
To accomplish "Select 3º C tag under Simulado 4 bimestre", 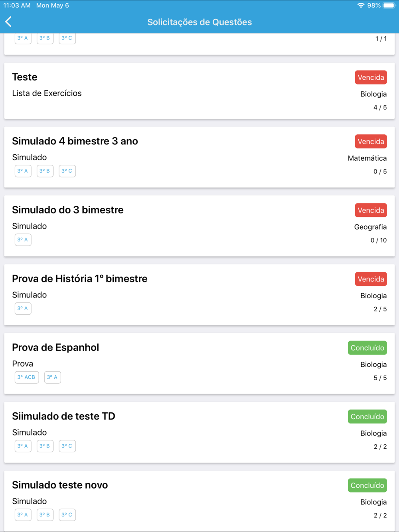I will click(67, 171).
